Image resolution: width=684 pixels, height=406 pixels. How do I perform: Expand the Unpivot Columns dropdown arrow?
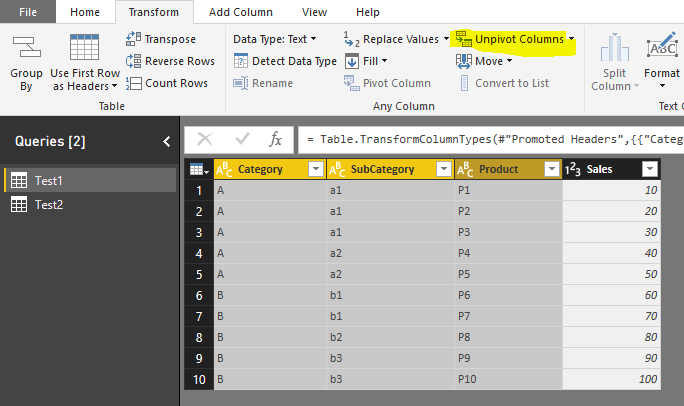tap(571, 38)
